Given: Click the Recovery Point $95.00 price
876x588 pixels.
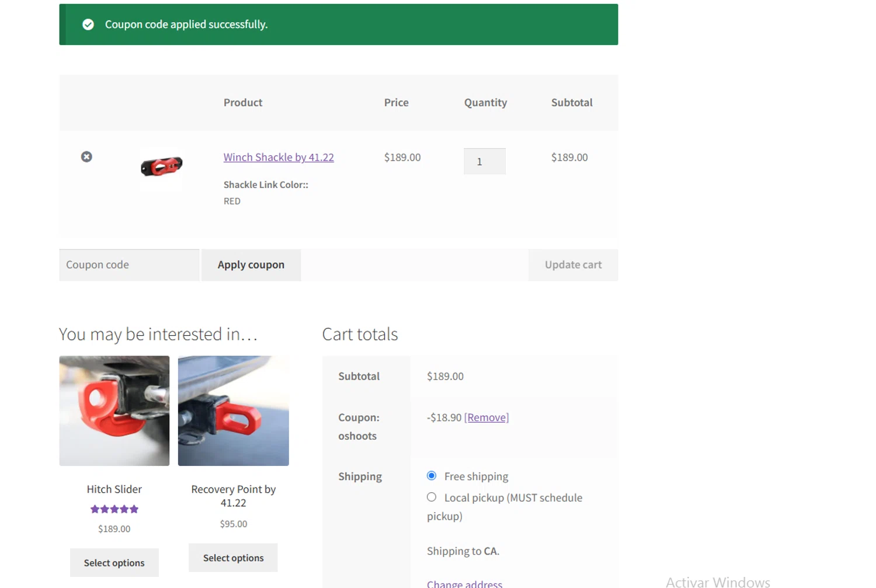Looking at the screenshot, I should [x=234, y=524].
